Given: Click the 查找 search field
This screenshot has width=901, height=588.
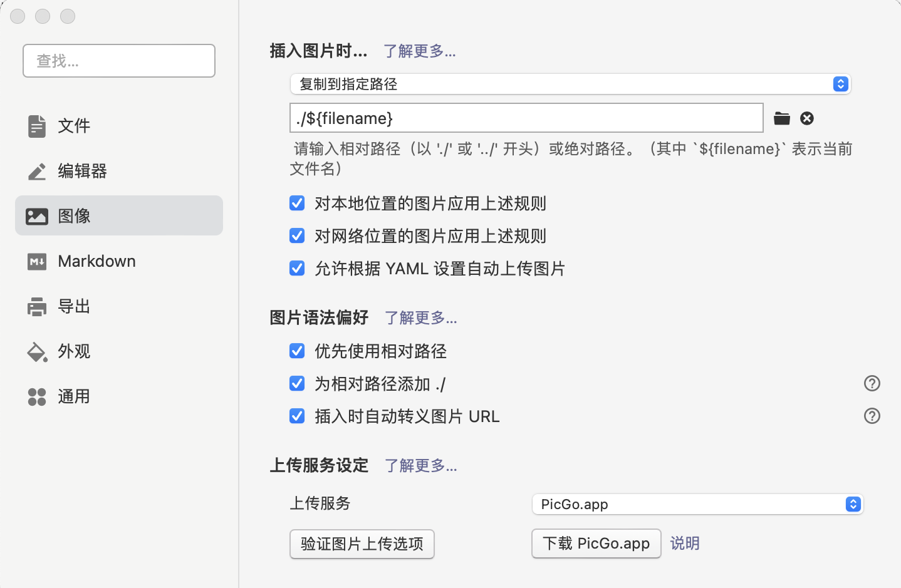Looking at the screenshot, I should [119, 61].
